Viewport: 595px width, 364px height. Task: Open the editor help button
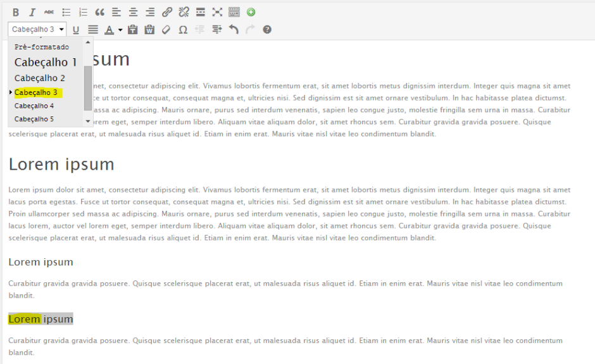(267, 29)
